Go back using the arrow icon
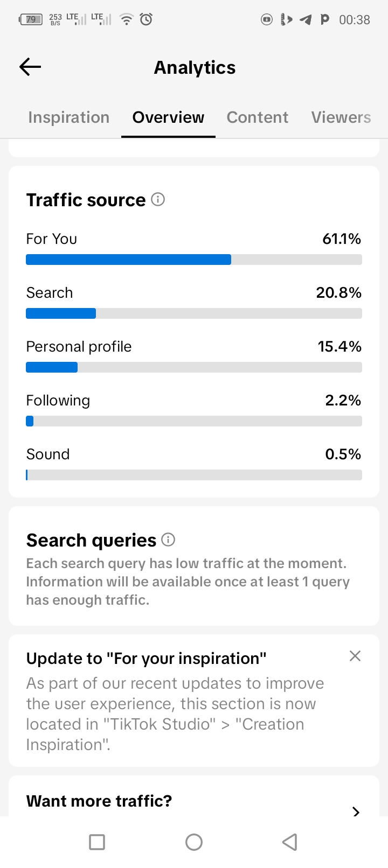The image size is (388, 868). coord(30,67)
